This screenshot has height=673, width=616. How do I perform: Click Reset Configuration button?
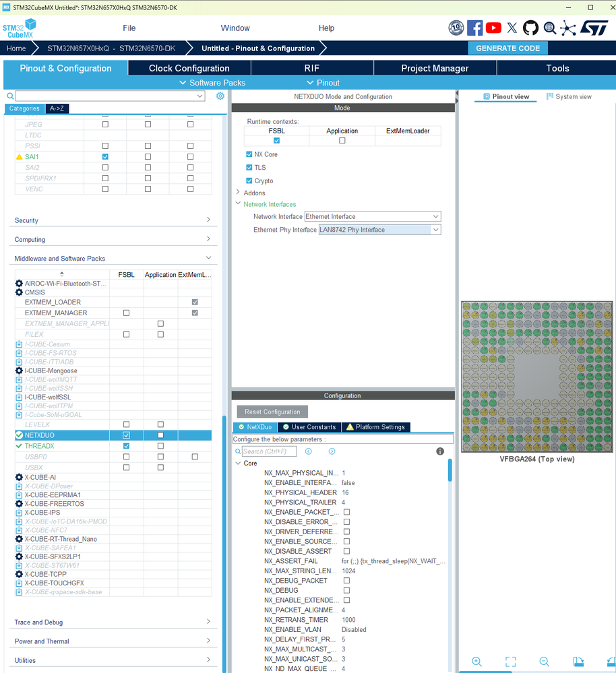click(x=272, y=412)
